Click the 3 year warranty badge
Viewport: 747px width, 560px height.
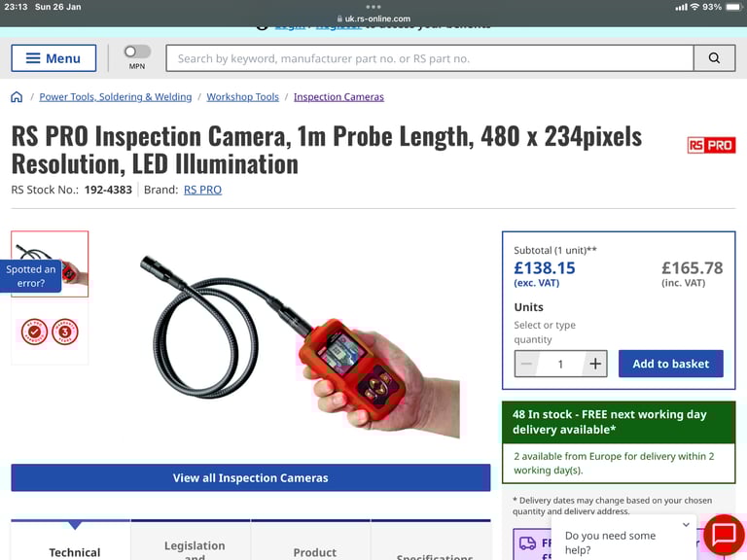pos(65,332)
